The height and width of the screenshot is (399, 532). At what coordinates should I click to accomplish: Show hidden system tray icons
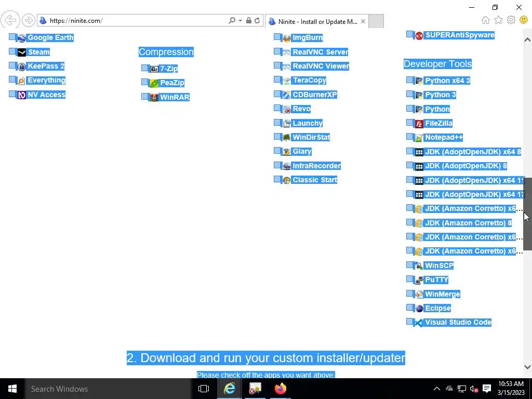pos(436,389)
